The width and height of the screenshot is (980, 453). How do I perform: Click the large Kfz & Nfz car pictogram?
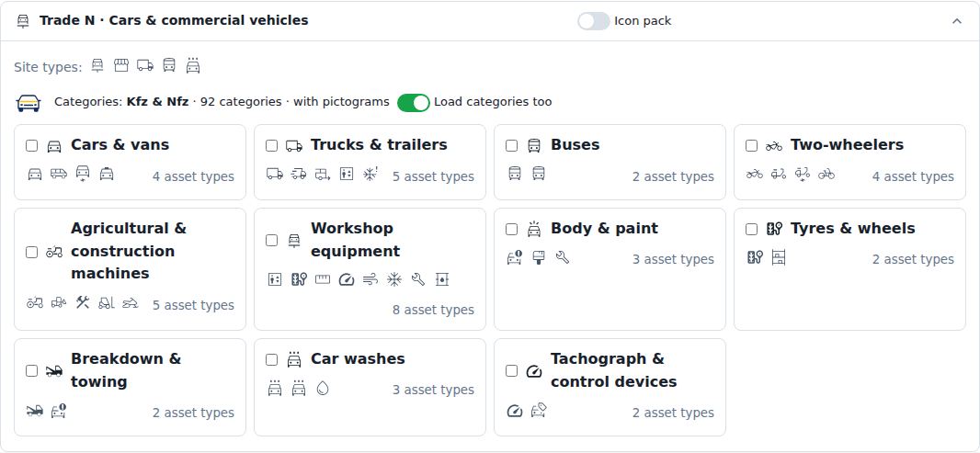28,103
